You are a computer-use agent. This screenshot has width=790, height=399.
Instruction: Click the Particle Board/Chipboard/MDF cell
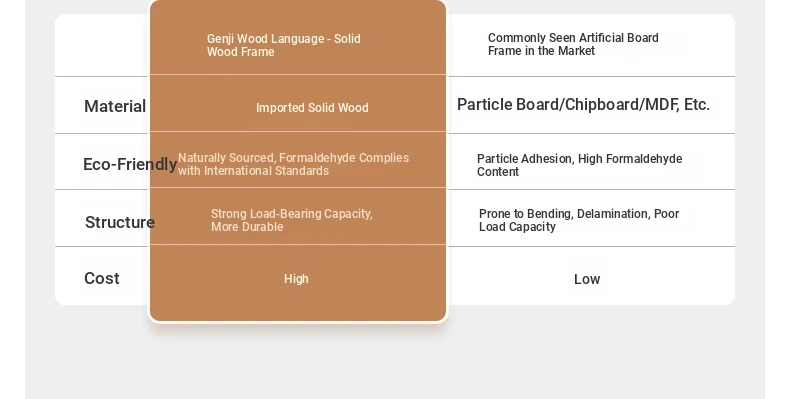coord(583,105)
